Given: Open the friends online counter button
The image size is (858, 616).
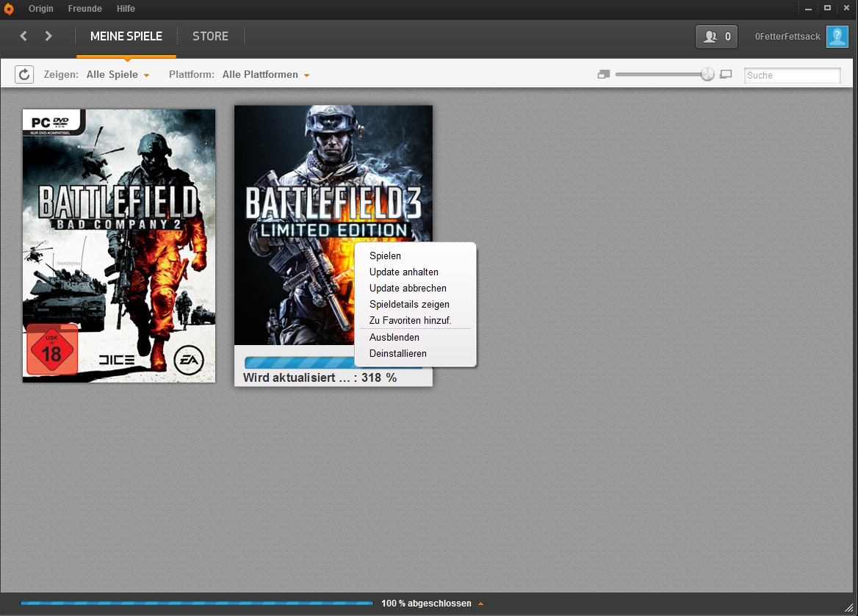Looking at the screenshot, I should point(716,37).
